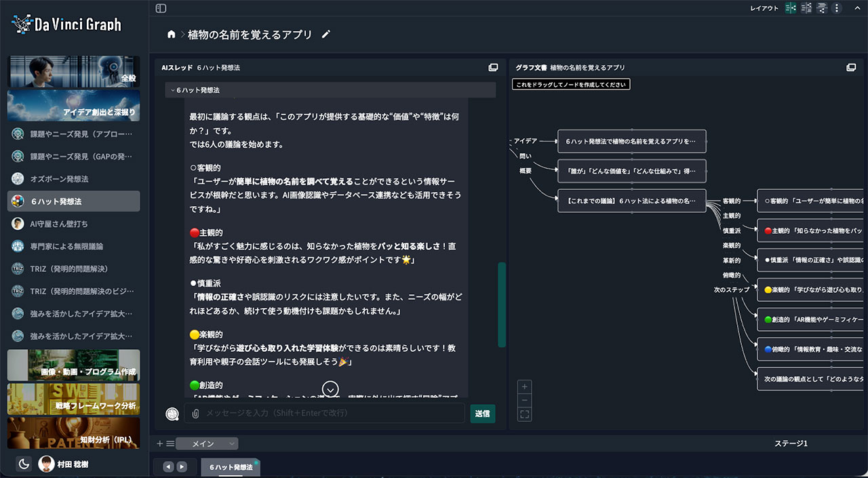Pop out the AIスレッド panel window icon
The height and width of the screenshot is (478, 868).
pyautogui.click(x=493, y=68)
